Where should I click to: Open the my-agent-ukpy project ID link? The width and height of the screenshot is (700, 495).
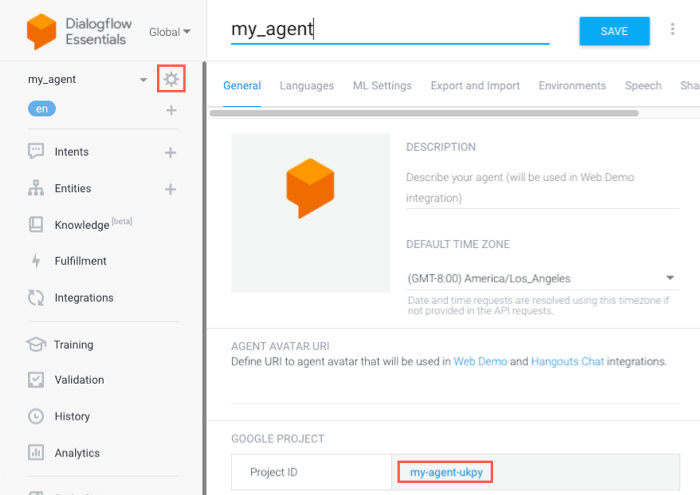(x=446, y=472)
